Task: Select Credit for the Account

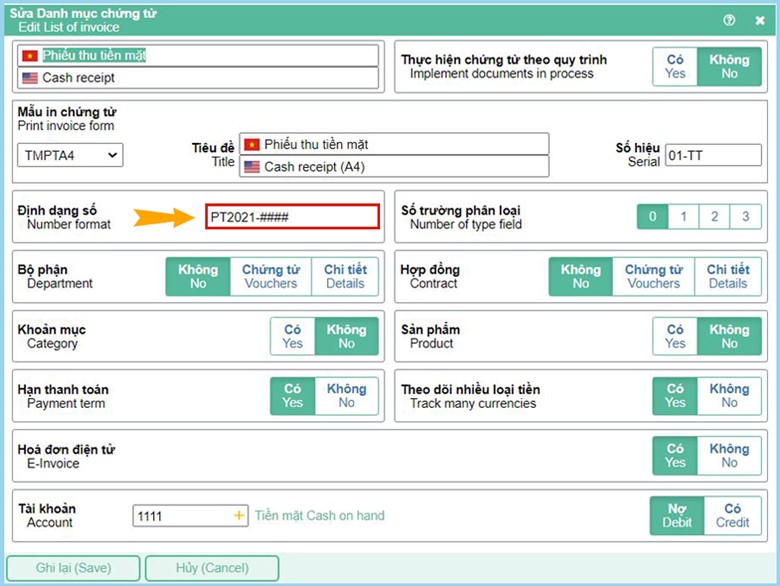Action: tap(732, 516)
